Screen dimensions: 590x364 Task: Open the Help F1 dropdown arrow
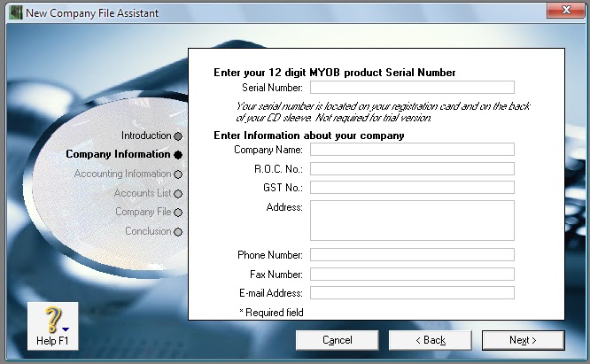[66, 329]
